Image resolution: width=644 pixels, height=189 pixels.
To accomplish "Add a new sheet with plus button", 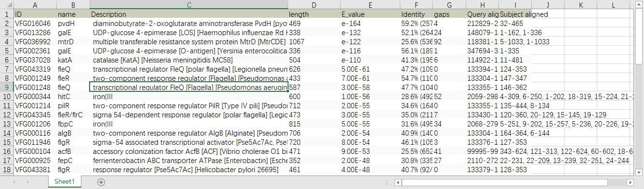I will click(101, 182).
